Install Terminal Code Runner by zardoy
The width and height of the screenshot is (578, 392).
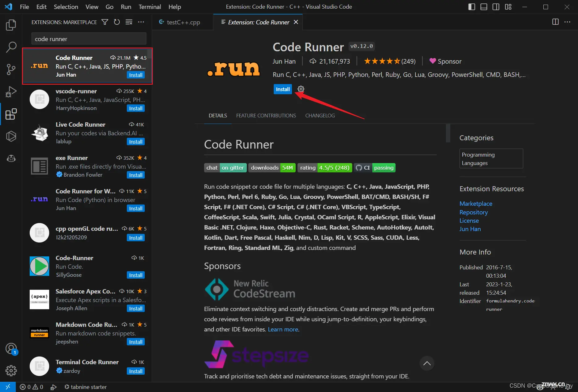coord(136,371)
